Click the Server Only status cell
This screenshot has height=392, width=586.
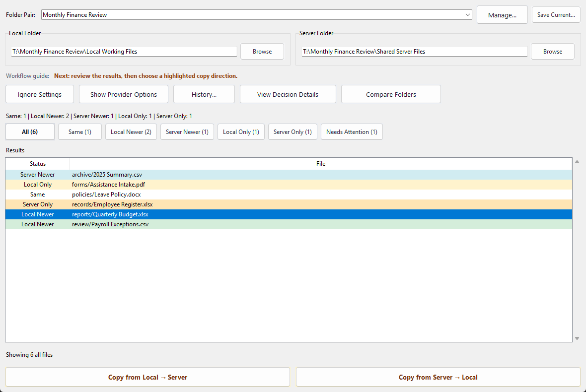(38, 204)
